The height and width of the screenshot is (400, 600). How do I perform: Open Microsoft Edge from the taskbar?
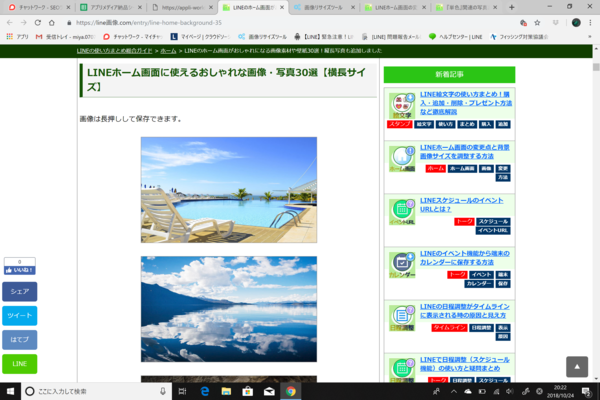pyautogui.click(x=205, y=391)
